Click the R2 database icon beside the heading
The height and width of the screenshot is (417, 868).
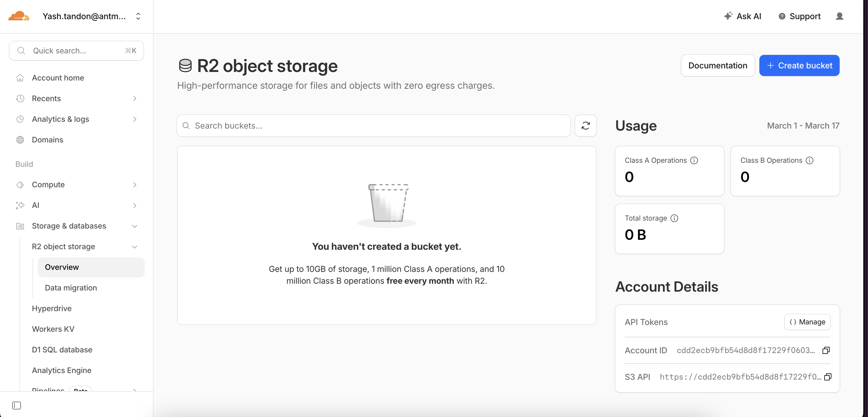click(x=185, y=66)
